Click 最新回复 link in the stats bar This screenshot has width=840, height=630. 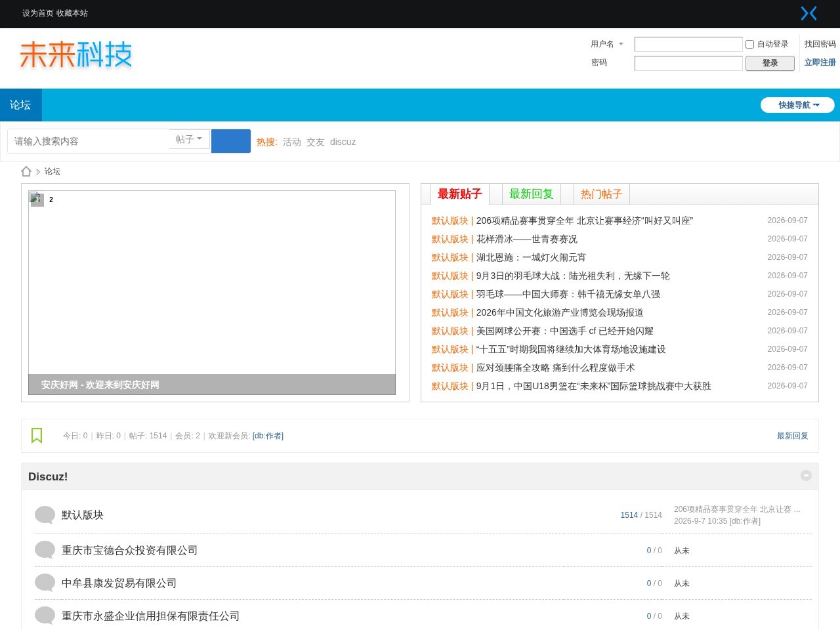pos(793,436)
